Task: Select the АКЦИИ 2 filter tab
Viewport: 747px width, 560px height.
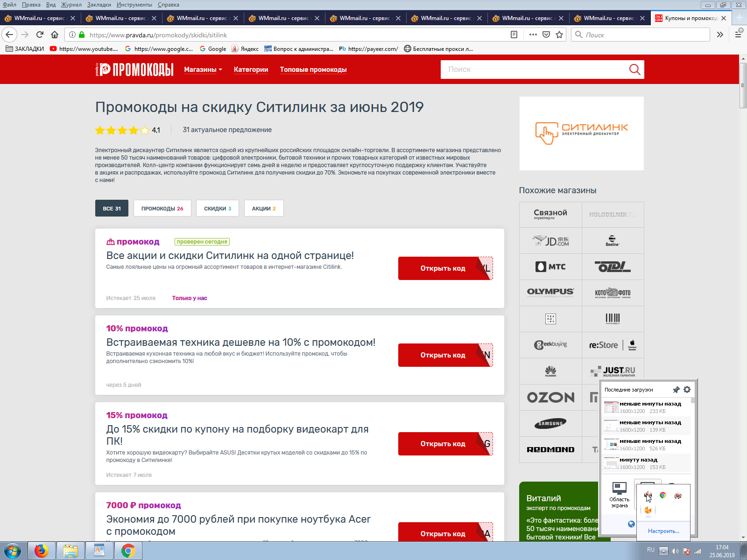Action: click(x=264, y=208)
